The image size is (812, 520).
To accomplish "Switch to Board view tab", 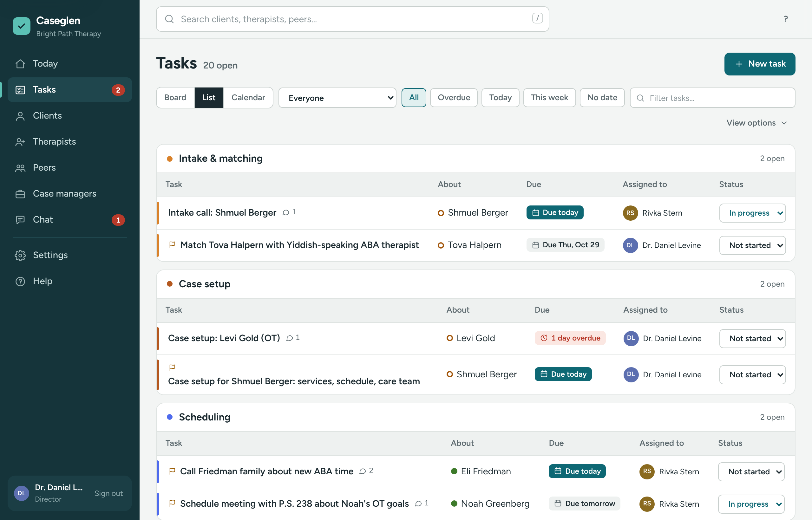I will 175,98.
